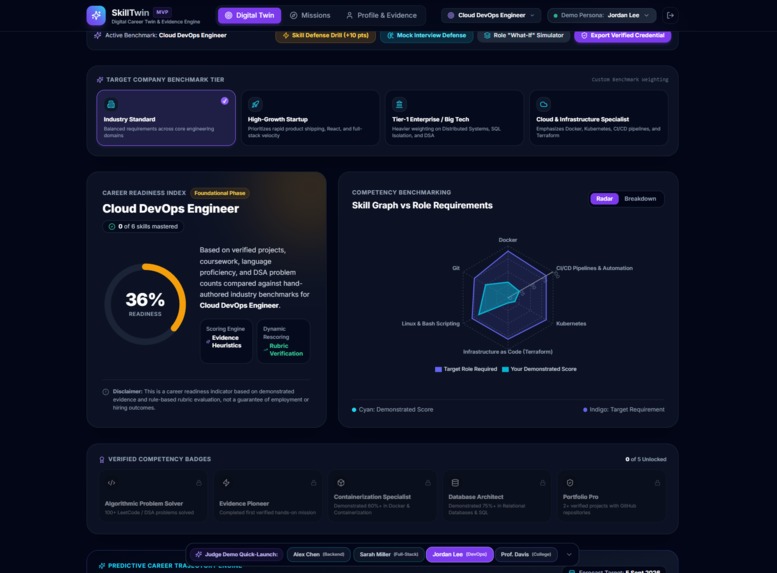Click the Containerization Specialist cube icon
Image resolution: width=777 pixels, height=573 pixels.
click(341, 483)
